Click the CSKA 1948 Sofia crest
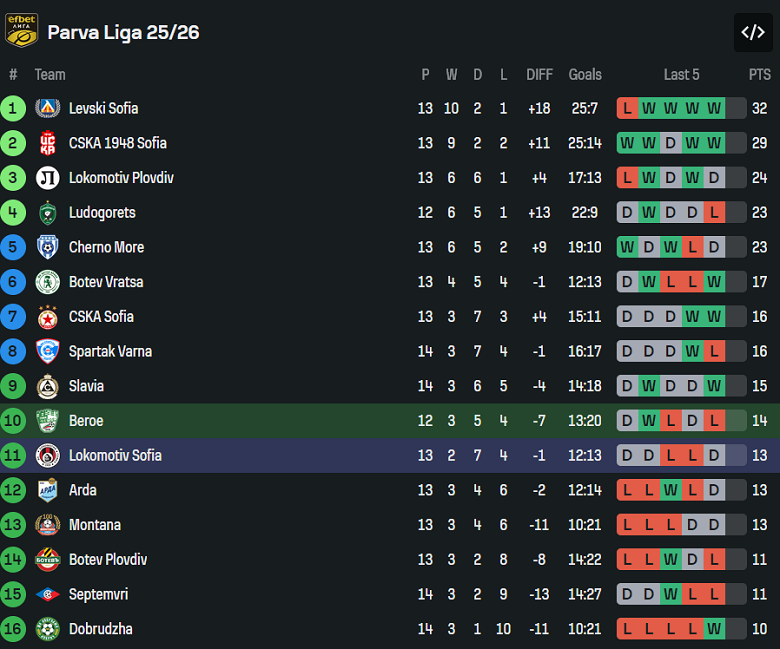 pos(47,143)
